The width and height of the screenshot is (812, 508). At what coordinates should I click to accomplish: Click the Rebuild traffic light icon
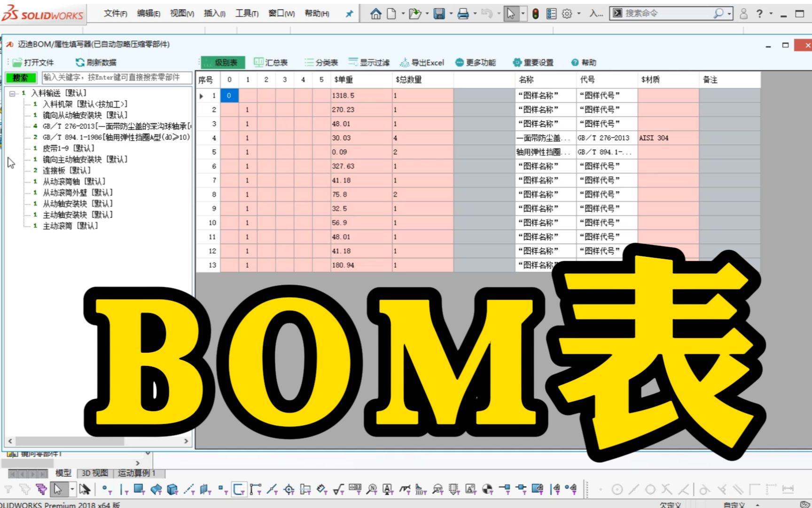[535, 14]
